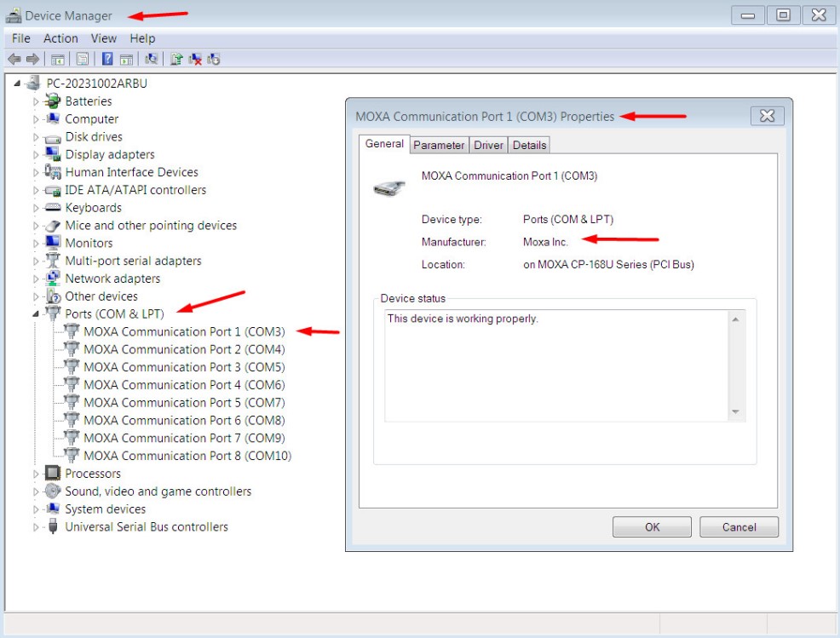Click the Disable device toolbar icon
Image resolution: width=840 pixels, height=638 pixels.
pyautogui.click(x=214, y=59)
